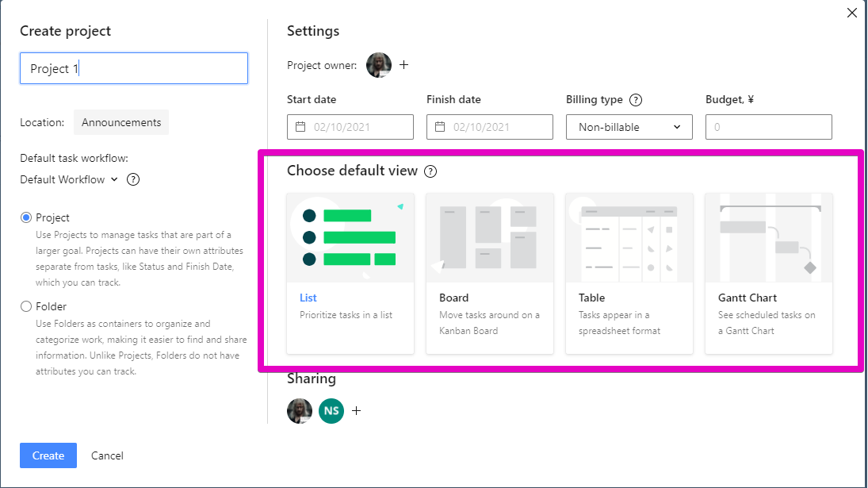The image size is (868, 488).
Task: Click the NS user avatar in Sharing
Action: pos(331,411)
